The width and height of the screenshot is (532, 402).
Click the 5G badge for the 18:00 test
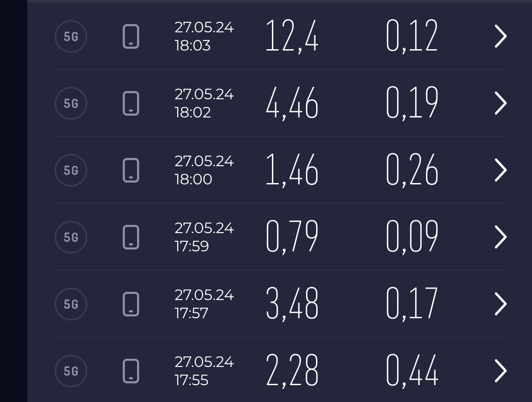click(x=71, y=170)
